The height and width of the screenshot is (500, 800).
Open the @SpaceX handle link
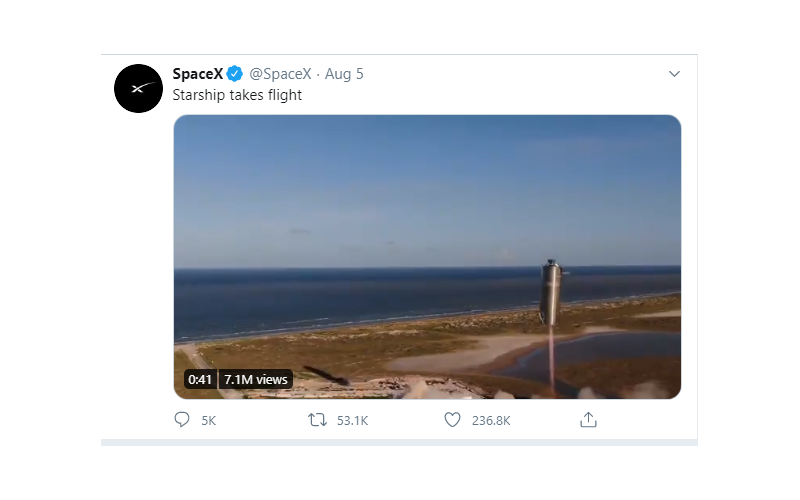click(278, 74)
